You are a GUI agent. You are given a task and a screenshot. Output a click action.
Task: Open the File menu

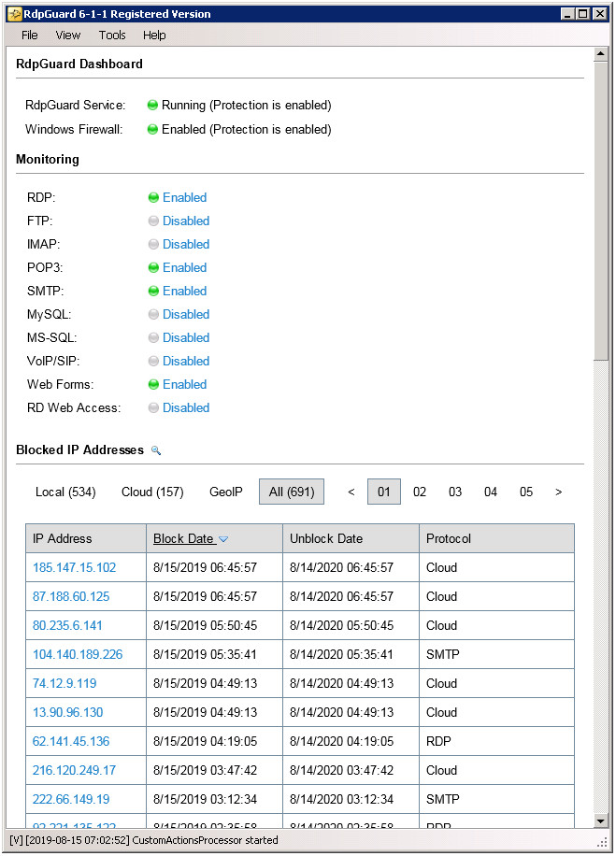30,36
